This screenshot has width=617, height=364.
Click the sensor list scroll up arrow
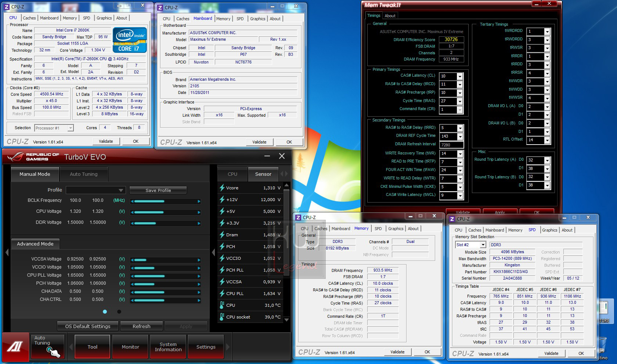(287, 185)
